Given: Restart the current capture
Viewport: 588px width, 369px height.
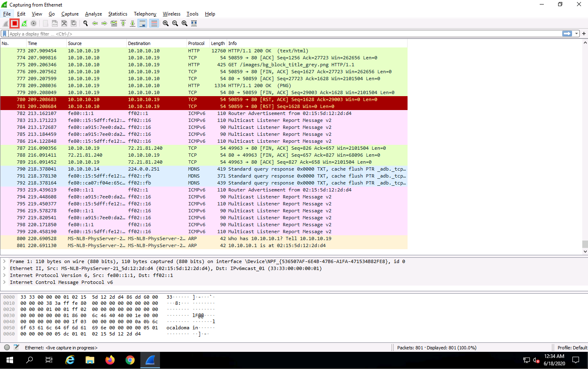Looking at the screenshot, I should coord(24,23).
